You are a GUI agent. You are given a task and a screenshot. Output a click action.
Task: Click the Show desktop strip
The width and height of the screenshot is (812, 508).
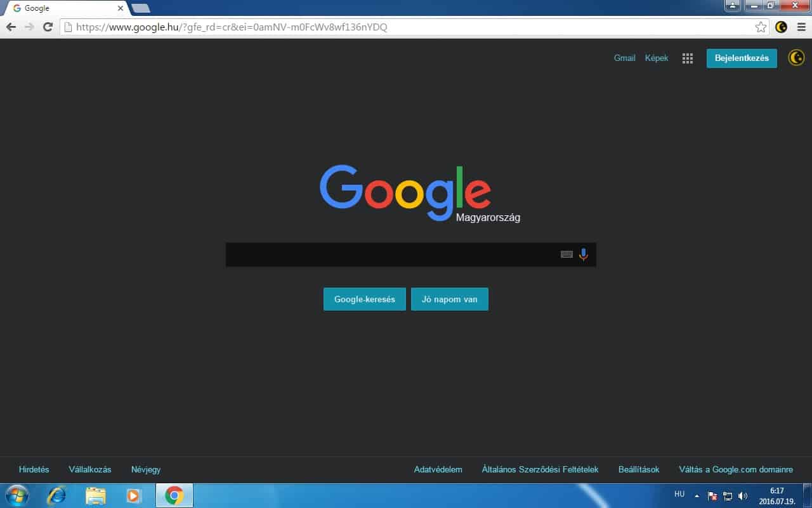[x=807, y=495]
